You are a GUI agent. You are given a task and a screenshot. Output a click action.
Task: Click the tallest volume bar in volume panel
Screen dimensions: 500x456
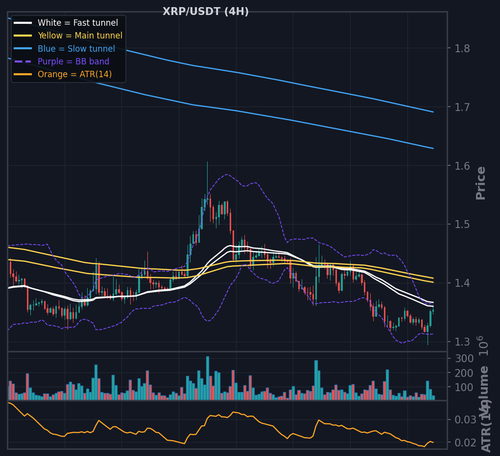click(x=208, y=378)
